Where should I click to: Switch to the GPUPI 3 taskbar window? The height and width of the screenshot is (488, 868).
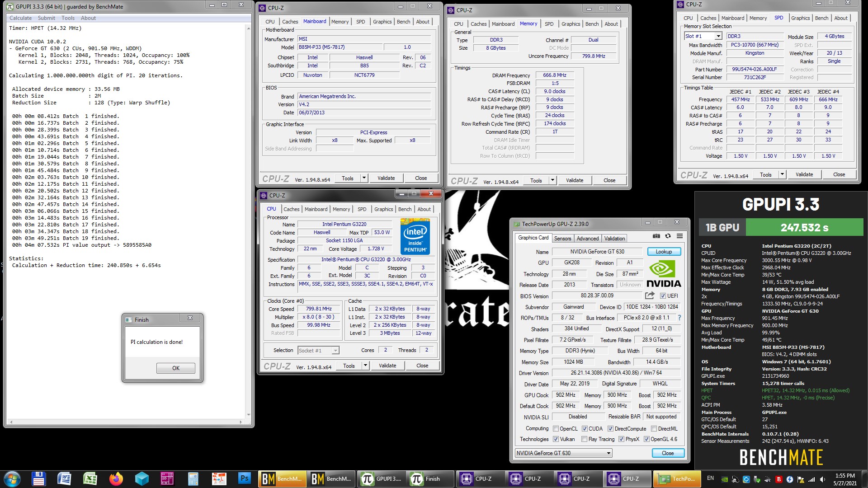(381, 479)
